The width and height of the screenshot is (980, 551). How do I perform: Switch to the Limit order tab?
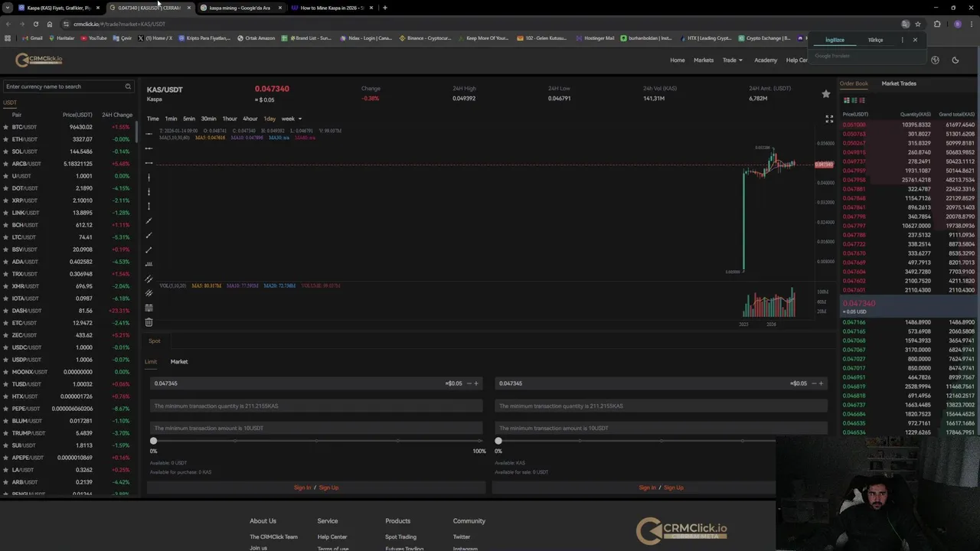151,361
